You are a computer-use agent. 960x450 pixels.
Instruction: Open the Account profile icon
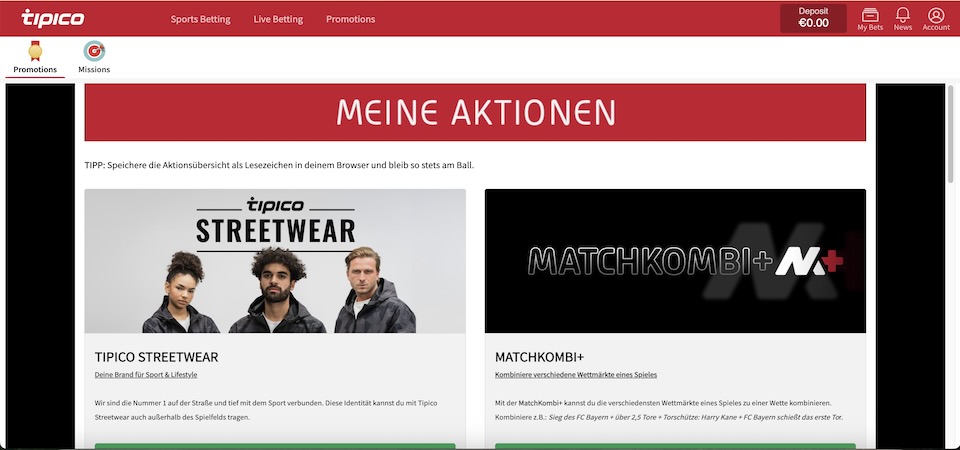936,15
